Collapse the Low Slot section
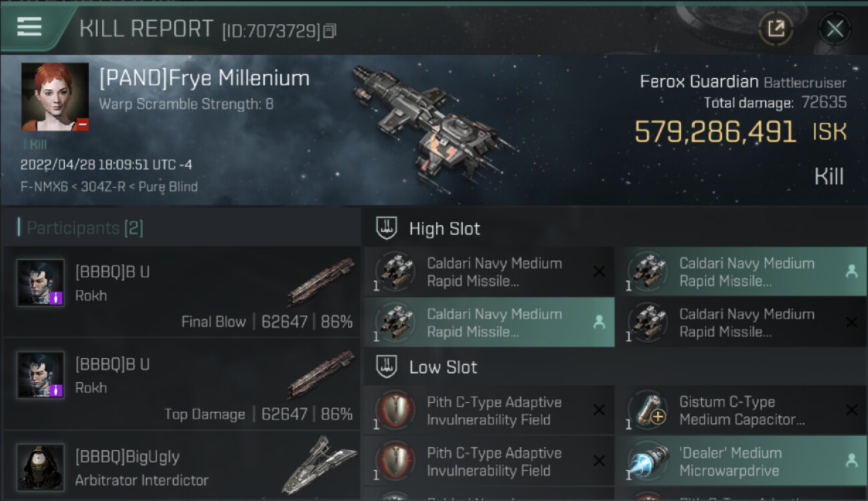This screenshot has height=501, width=868. click(387, 367)
